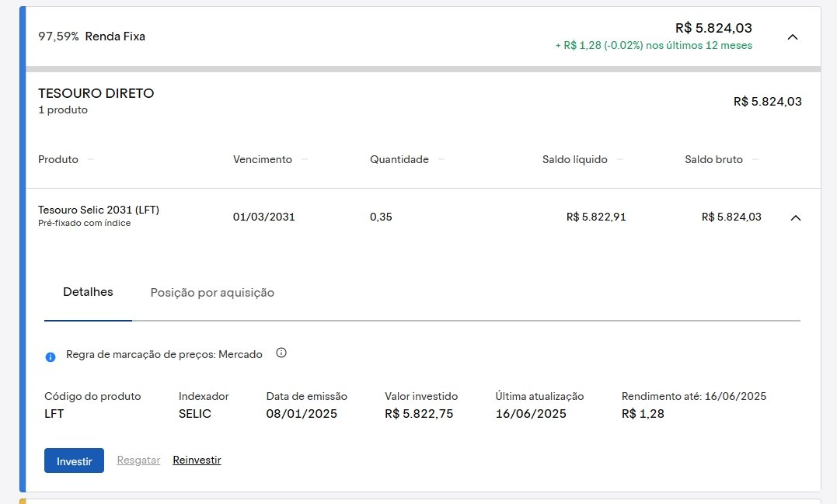Sort by the Quantidade column header
The height and width of the screenshot is (504, 837).
point(399,159)
